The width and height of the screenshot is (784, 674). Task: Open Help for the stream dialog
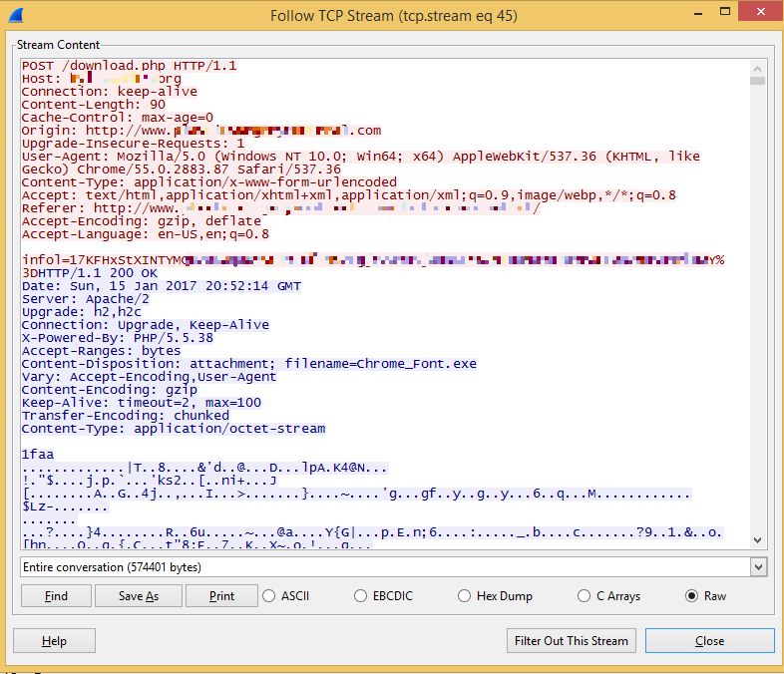coord(54,640)
